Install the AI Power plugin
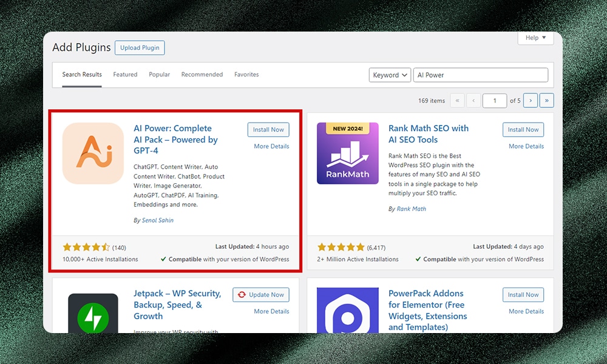607x364 pixels. [268, 129]
